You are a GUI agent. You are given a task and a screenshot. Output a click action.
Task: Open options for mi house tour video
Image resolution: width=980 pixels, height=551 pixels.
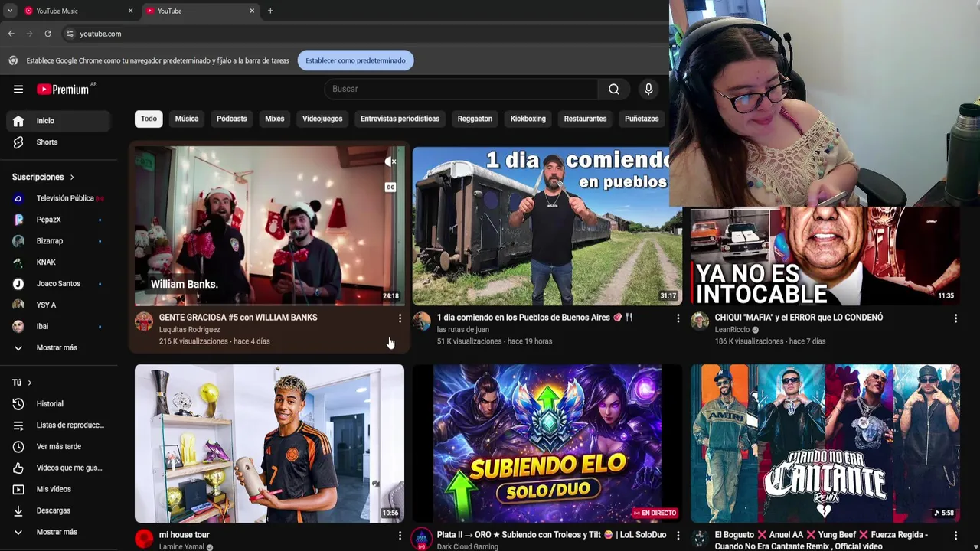[x=400, y=536]
